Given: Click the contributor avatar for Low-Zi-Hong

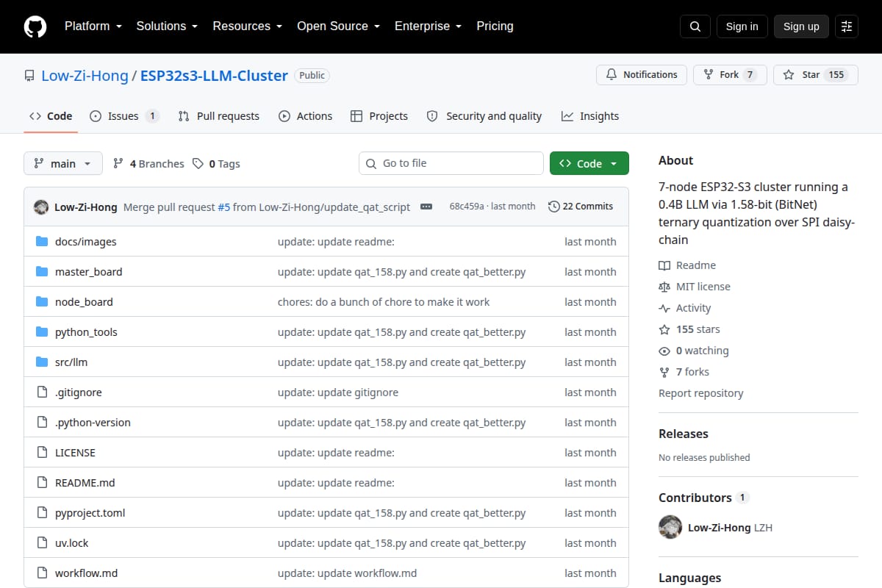Looking at the screenshot, I should [x=670, y=527].
